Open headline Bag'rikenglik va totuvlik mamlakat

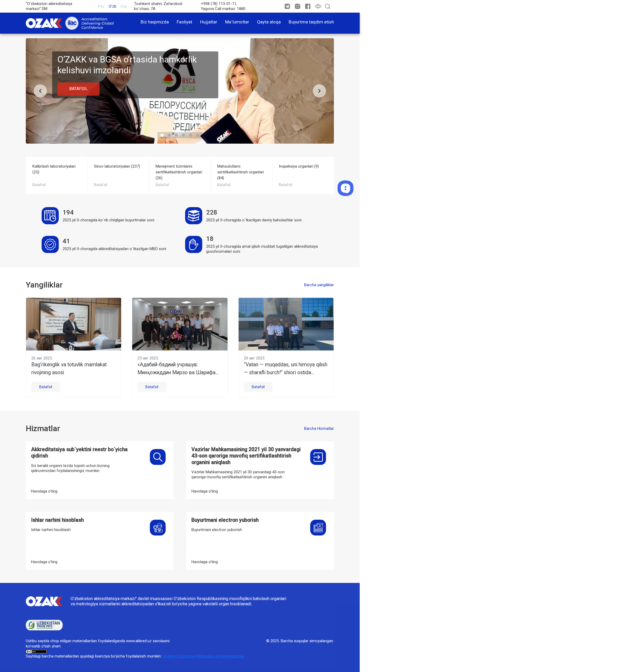(69, 368)
